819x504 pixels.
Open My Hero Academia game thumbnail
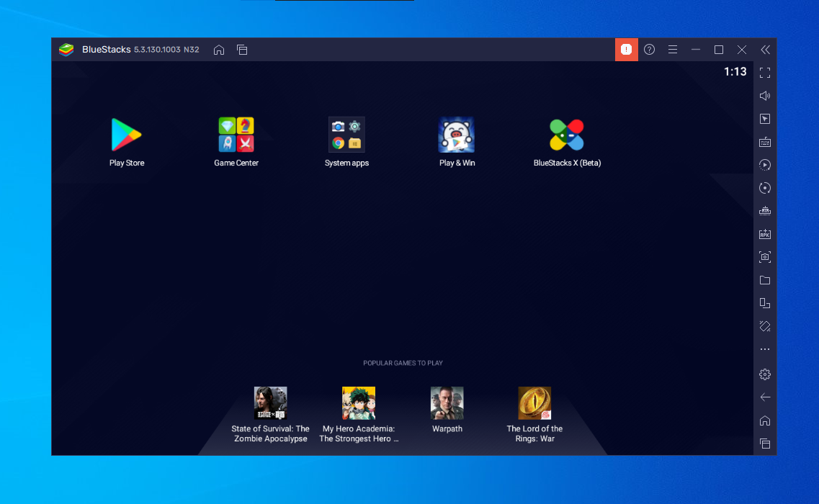(358, 402)
